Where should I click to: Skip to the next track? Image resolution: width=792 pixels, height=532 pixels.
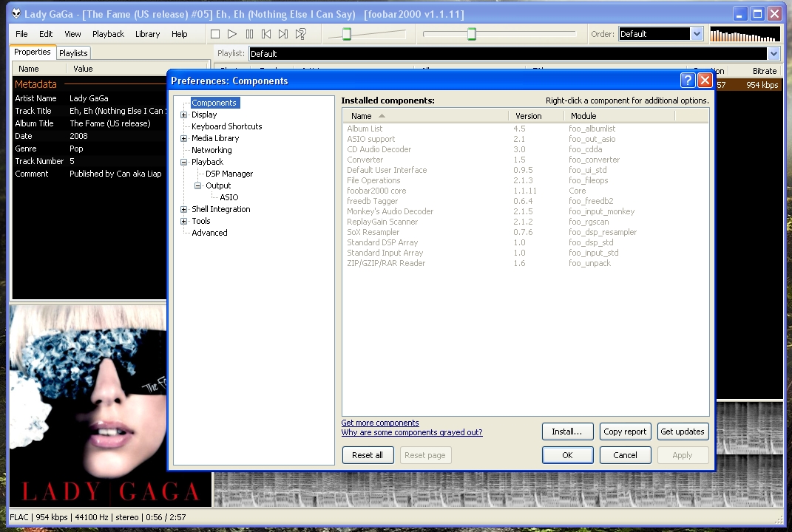click(283, 34)
